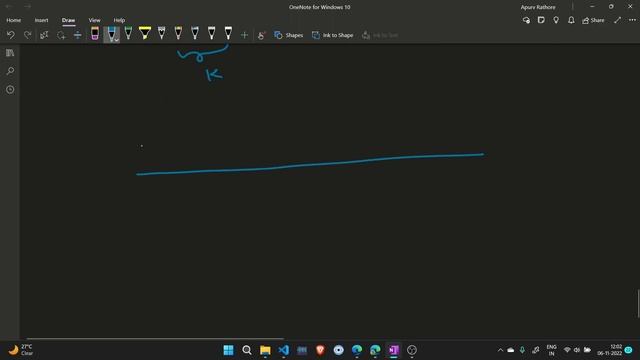
Task: Open Recent Notes from the sidebar
Action: 10,89
